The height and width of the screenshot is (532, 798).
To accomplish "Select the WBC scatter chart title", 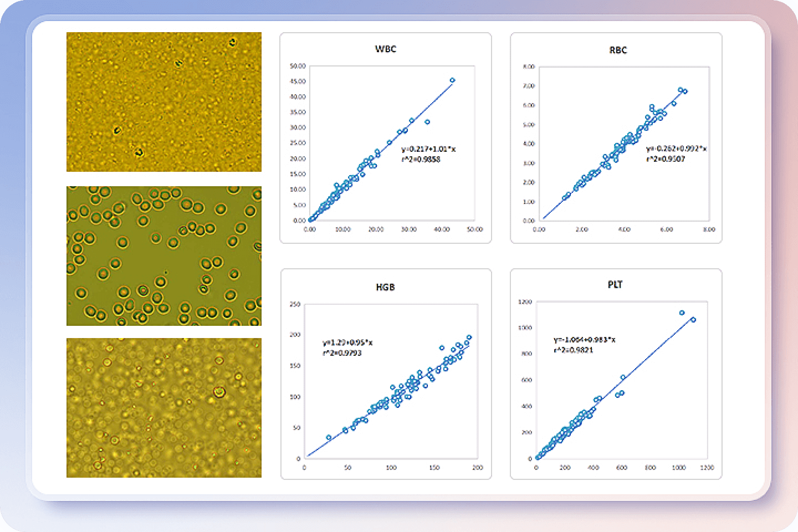I will coord(386,49).
